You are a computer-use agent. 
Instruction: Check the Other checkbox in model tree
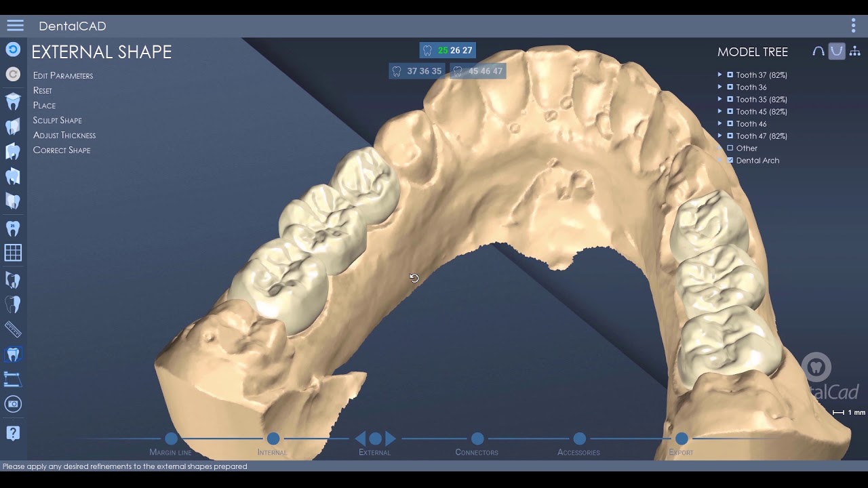click(x=730, y=148)
